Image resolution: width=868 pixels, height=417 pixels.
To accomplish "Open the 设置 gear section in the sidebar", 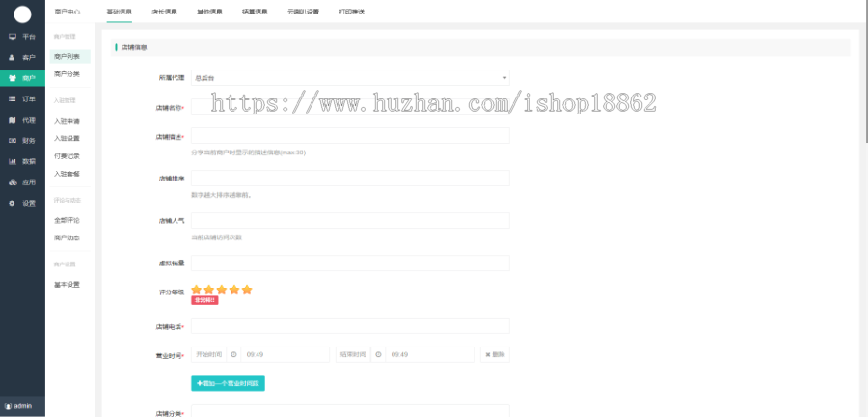I will (23, 204).
